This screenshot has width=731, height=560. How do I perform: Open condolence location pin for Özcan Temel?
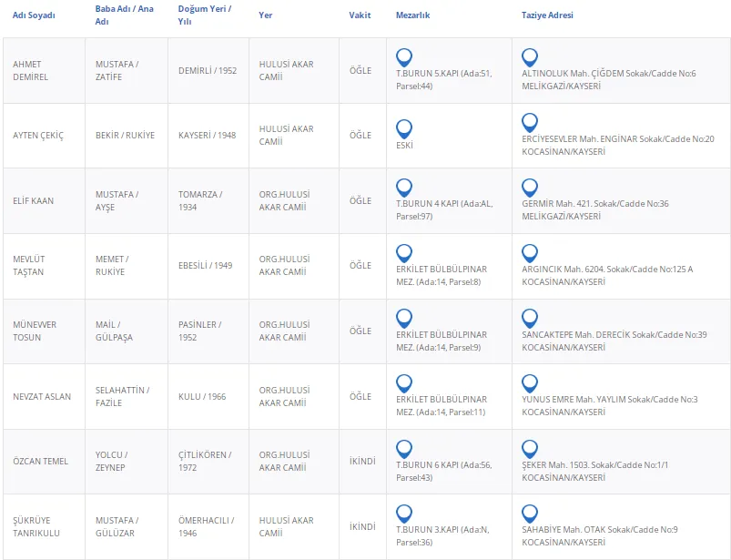(x=530, y=449)
